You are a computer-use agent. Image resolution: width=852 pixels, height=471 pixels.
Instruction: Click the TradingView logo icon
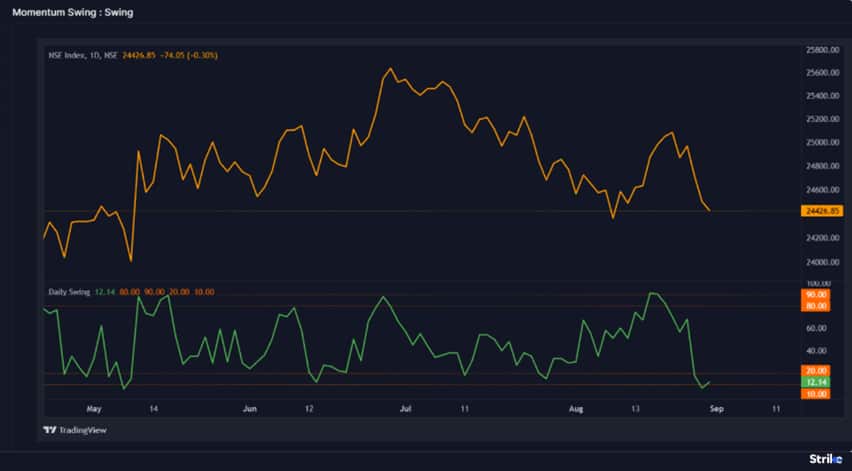click(50, 430)
